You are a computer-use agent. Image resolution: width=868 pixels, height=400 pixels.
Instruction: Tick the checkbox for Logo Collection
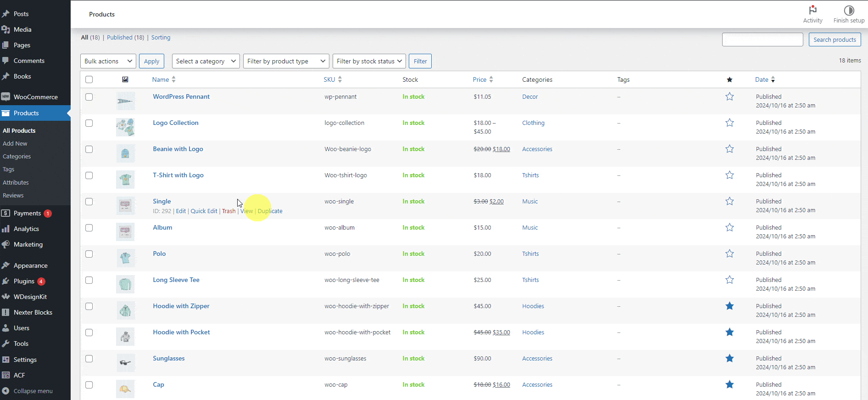tap(89, 123)
